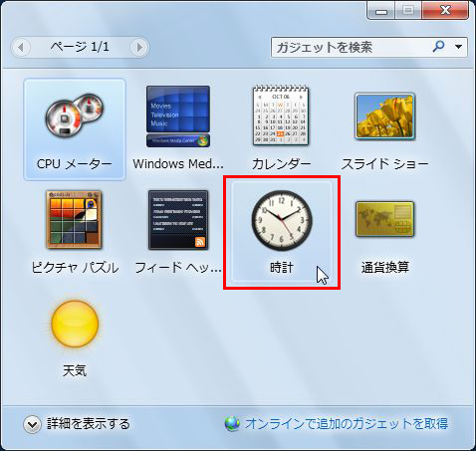Viewport: 476px width, 451px height.
Task: Go to next gadget page arrow
Action: (139, 47)
